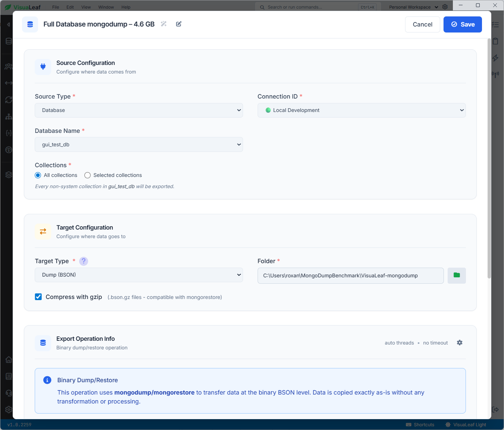Click the 'Source Configuration' heading
Image resolution: width=504 pixels, height=430 pixels.
[x=85, y=63]
